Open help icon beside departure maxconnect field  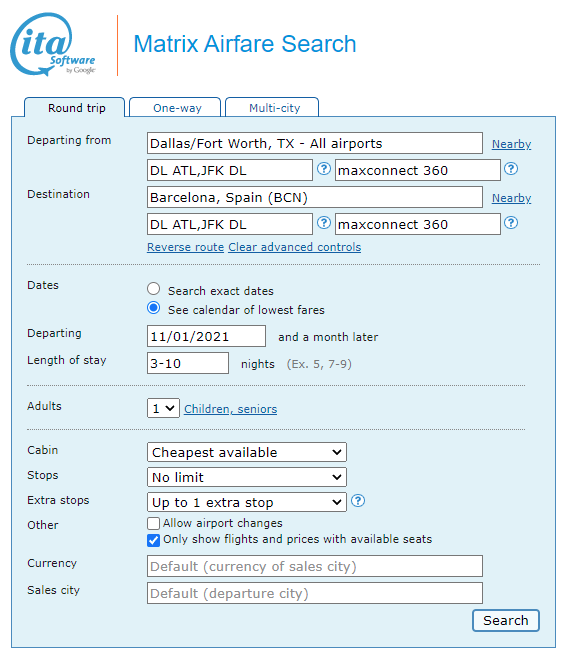(x=511, y=169)
